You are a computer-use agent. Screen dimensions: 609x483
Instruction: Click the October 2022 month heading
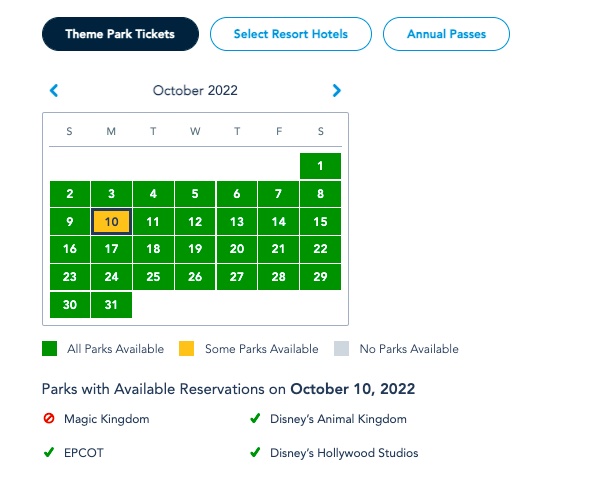click(x=195, y=91)
